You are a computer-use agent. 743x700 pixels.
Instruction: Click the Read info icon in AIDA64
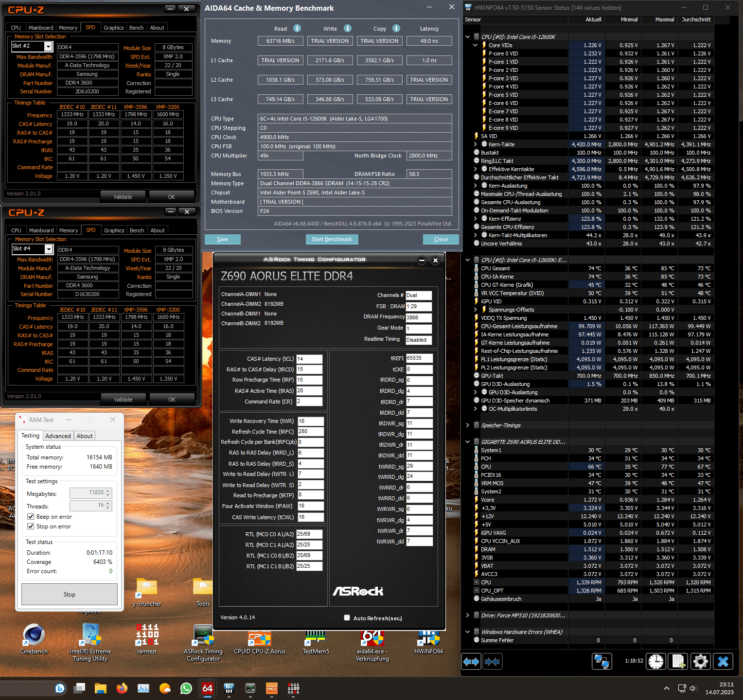297,28
